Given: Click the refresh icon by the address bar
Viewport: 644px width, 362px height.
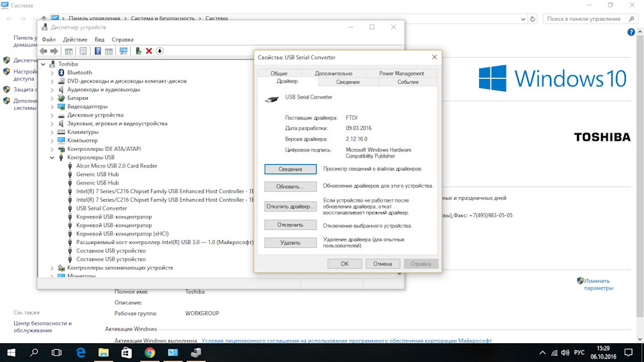Looking at the screenshot, I should coord(533,19).
